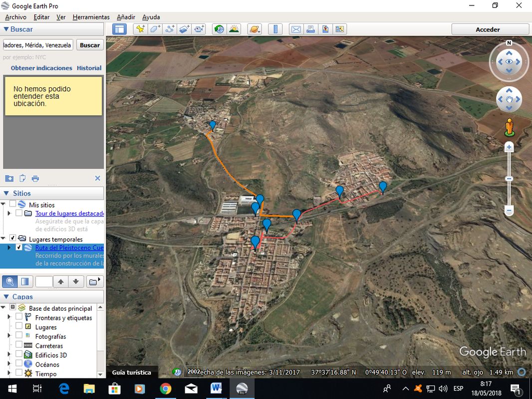Collapse the Buscar panel

coord(6,29)
